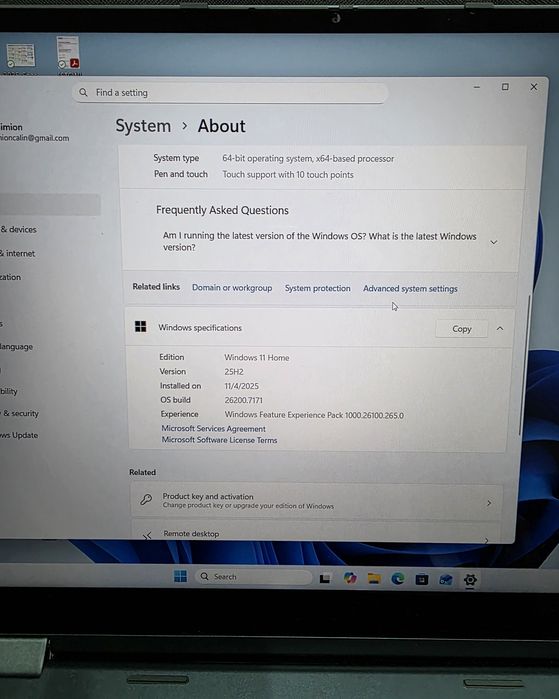Close the Settings window
Screen dimensions: 559x699
[x=534, y=87]
